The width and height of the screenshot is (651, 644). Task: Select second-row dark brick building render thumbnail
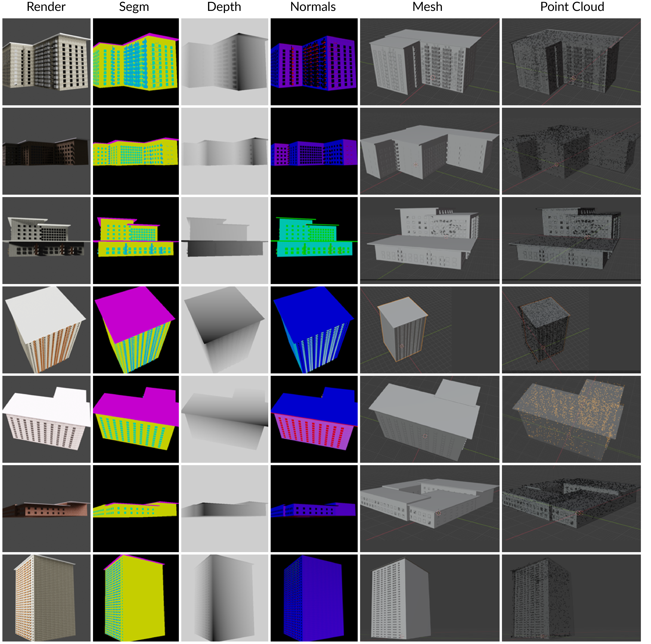pos(47,153)
